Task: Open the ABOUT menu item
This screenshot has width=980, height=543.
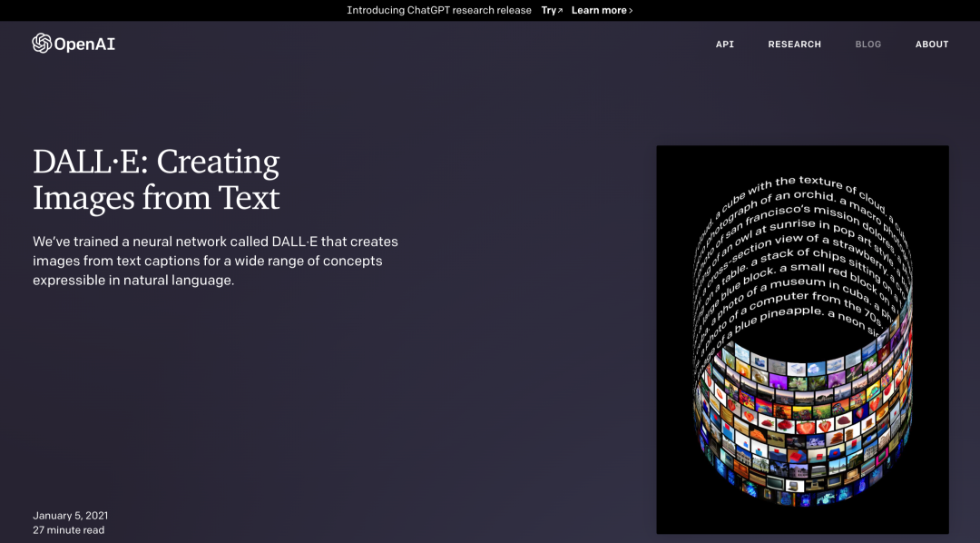Action: 932,44
